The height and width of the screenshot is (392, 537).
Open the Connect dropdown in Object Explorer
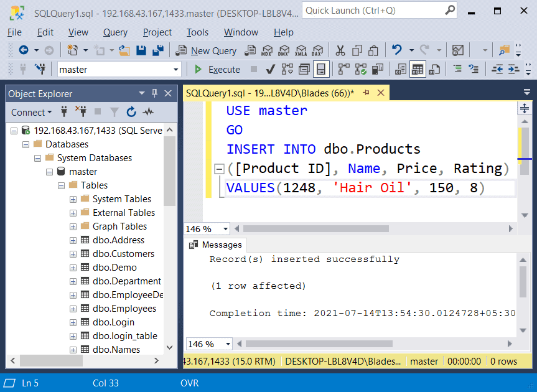point(31,113)
